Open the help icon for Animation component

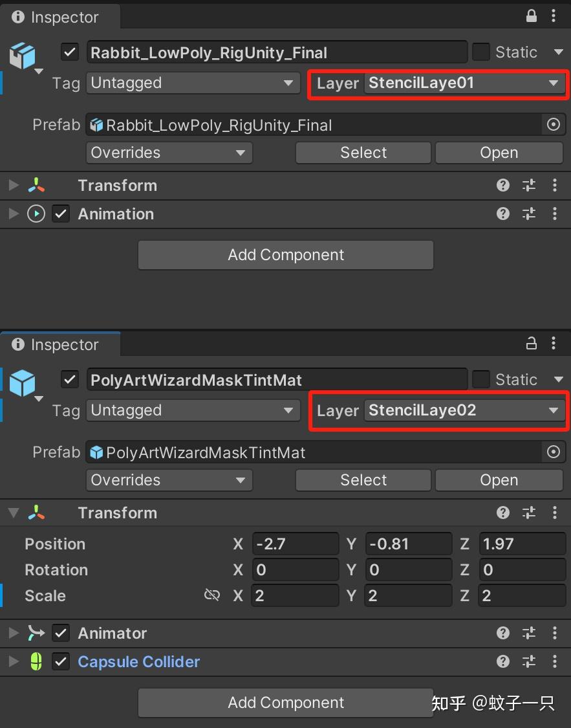503,214
